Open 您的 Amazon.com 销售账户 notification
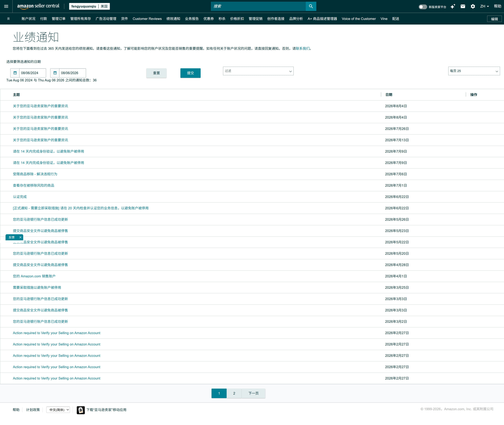Screen dimensions: 504x425 pyautogui.click(x=34, y=276)
